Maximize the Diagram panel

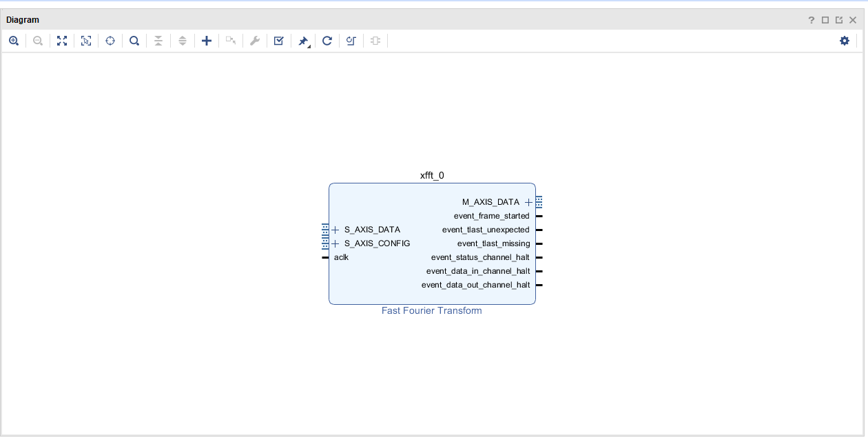(x=825, y=20)
